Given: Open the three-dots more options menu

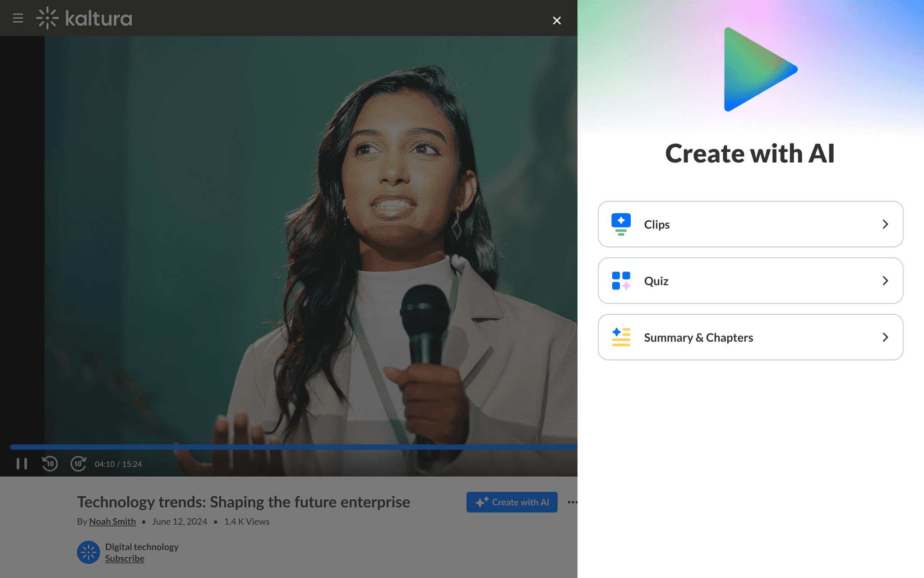Looking at the screenshot, I should click(572, 502).
